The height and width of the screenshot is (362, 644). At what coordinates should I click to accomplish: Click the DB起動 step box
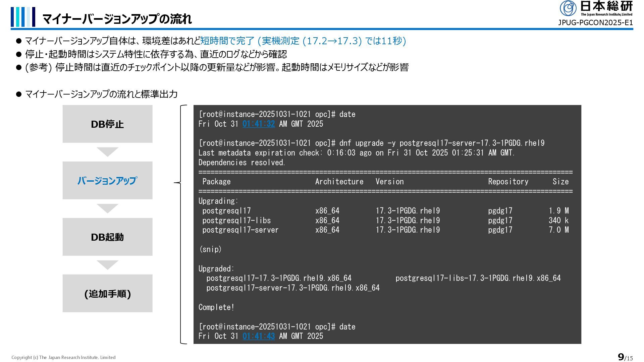(107, 237)
